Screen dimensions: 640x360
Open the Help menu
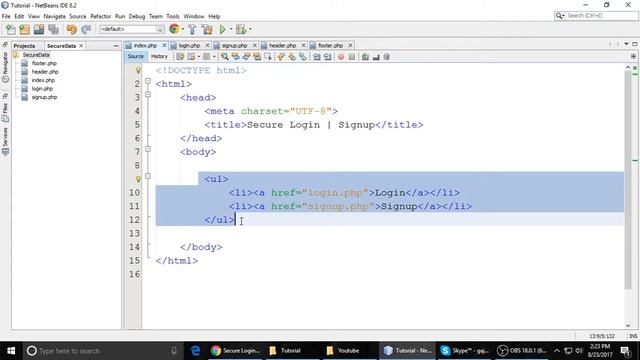coord(214,16)
